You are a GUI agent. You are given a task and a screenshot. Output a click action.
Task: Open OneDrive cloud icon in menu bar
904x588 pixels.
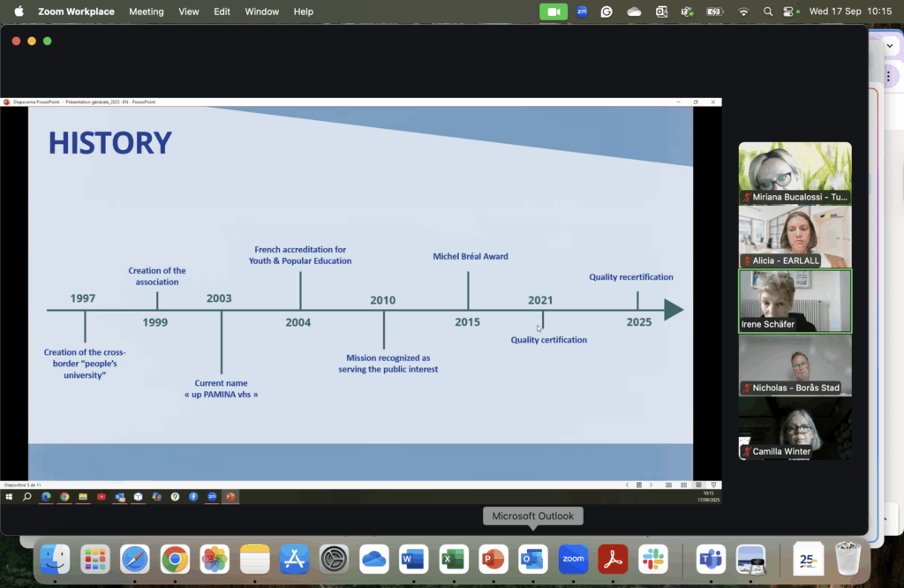634,11
